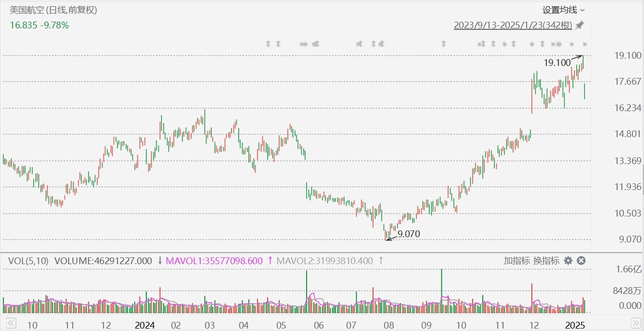Viewport: 644px width, 331px height.
Task: Click the MAVOL1:35577098.600 value
Action: click(x=214, y=261)
